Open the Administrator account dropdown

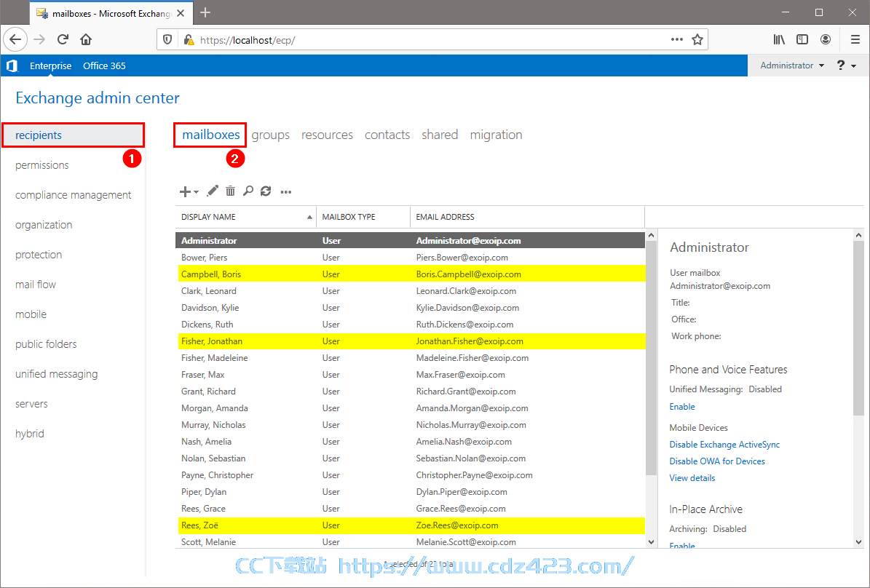coord(792,65)
